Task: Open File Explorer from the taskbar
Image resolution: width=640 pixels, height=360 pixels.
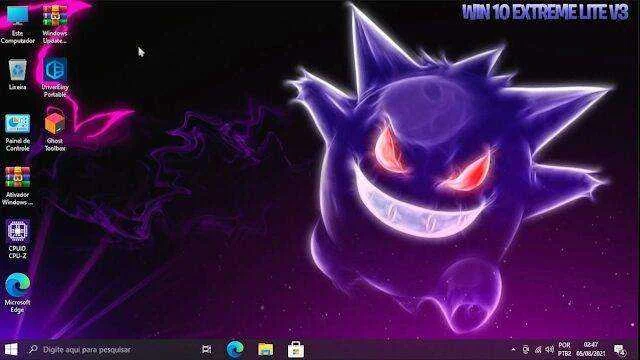Action: click(x=266, y=350)
